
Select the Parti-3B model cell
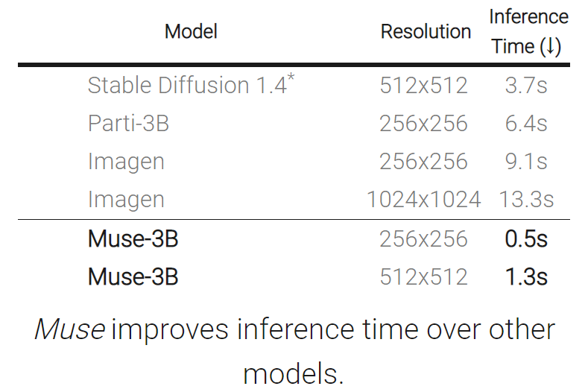point(128,124)
